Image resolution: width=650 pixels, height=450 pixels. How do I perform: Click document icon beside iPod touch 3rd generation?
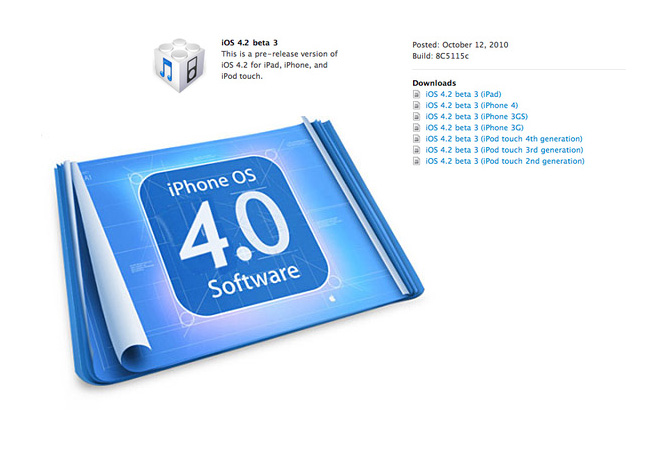[417, 149]
